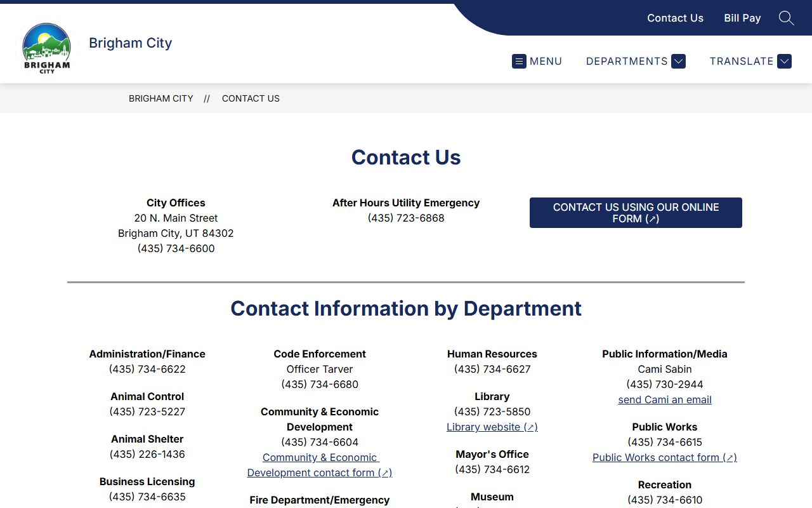Expand the Departments dropdown arrow
Screen dimensions: 812x508
click(678, 62)
